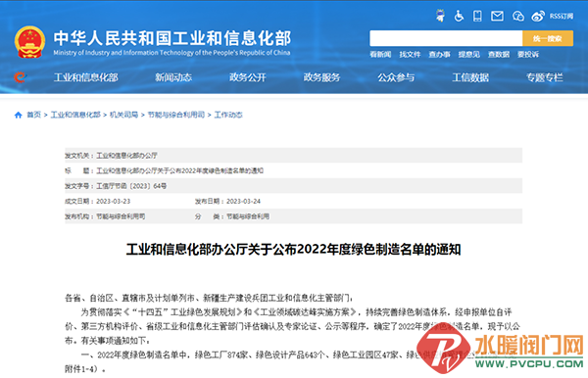
Task: Open the 工业和信息化部 navigation menu
Action: 86,77
